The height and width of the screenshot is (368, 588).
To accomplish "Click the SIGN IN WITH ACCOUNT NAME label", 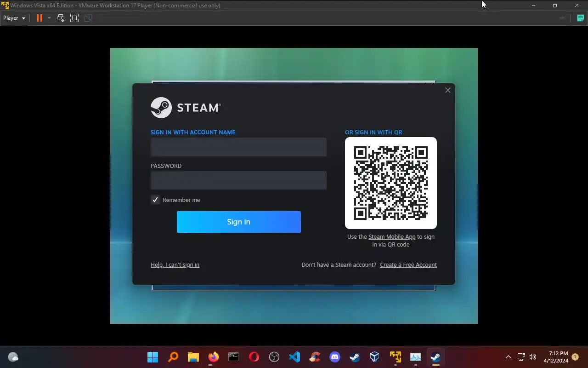I will pos(193,132).
